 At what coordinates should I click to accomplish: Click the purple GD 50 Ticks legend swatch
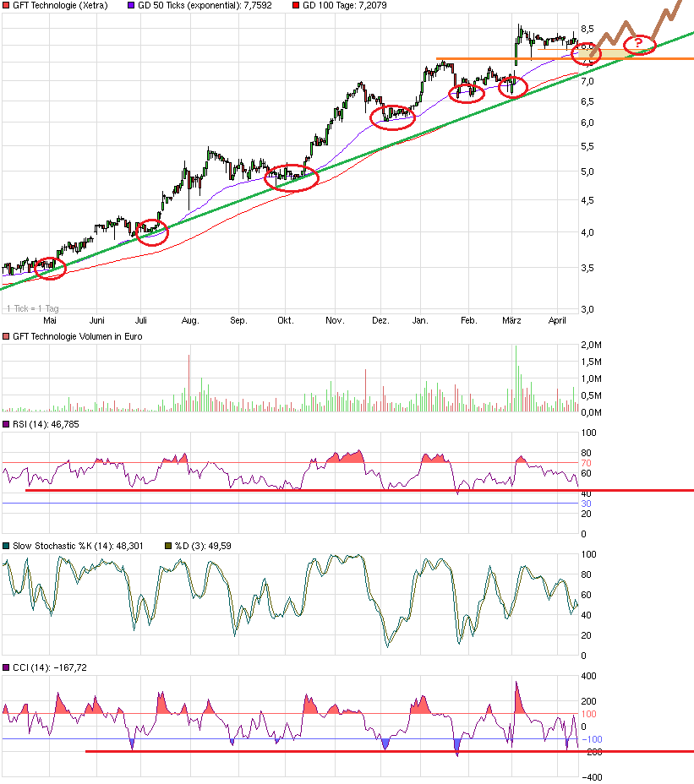(131, 6)
